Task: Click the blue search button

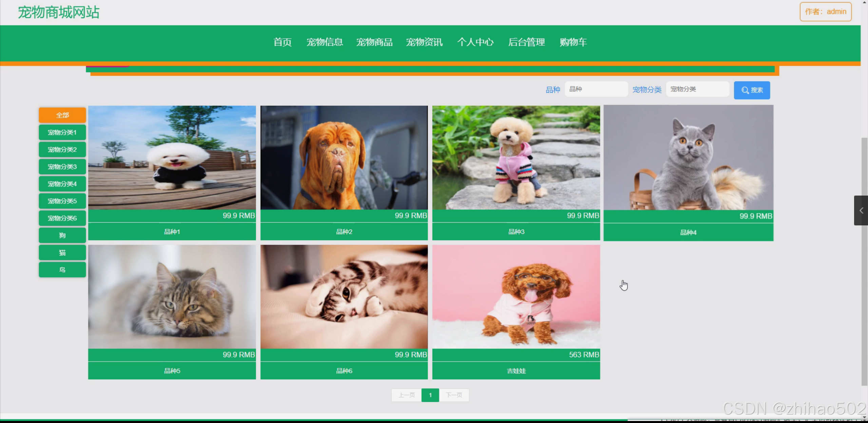Action: [x=752, y=90]
